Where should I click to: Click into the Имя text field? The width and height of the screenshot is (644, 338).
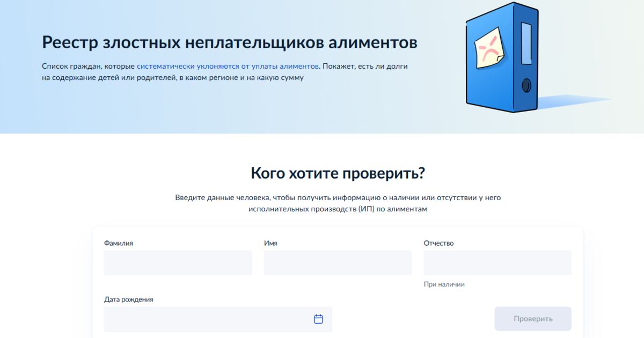338,263
